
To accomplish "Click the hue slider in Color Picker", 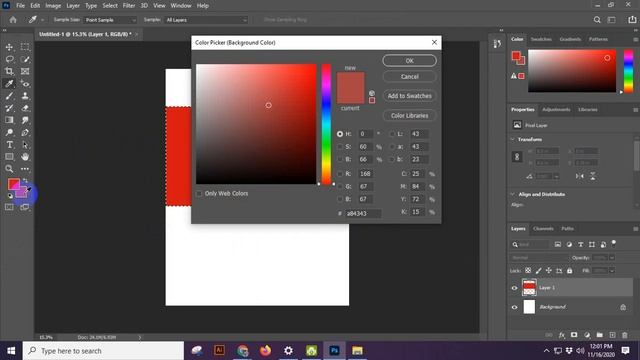I will tap(326, 124).
